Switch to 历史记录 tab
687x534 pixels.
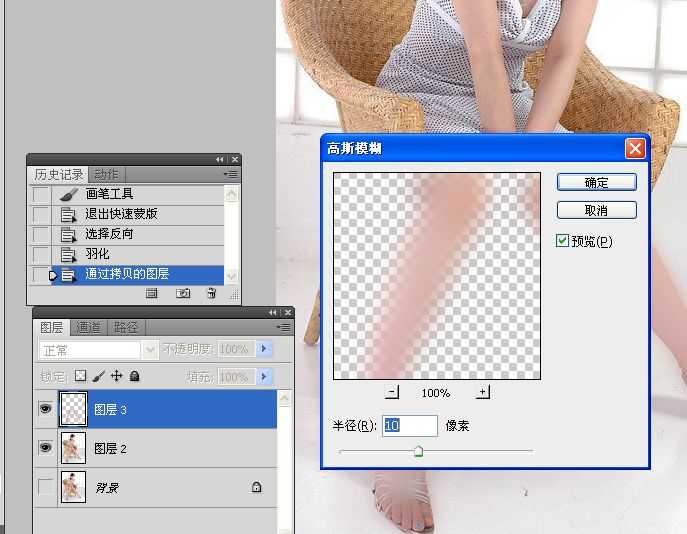[x=59, y=174]
